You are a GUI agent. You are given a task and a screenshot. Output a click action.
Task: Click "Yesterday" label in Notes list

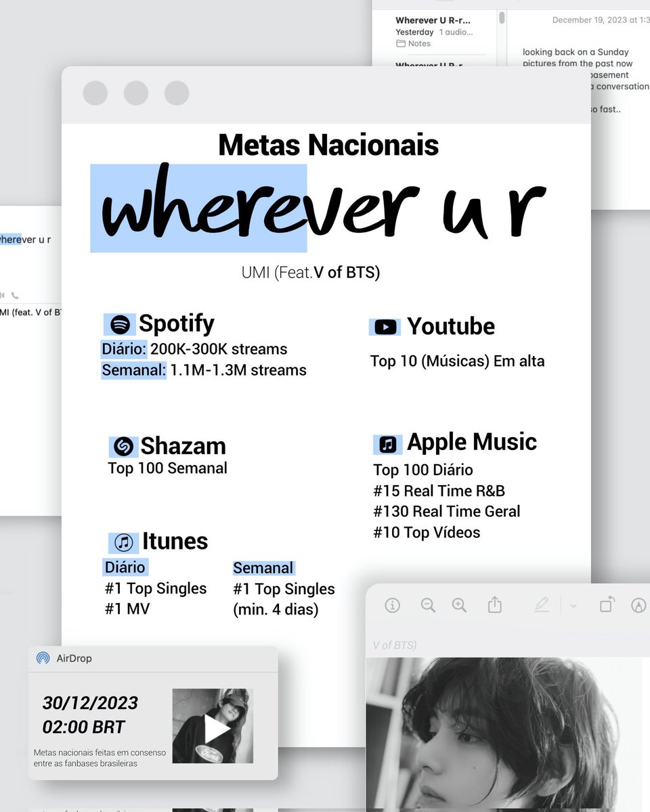tap(414, 32)
